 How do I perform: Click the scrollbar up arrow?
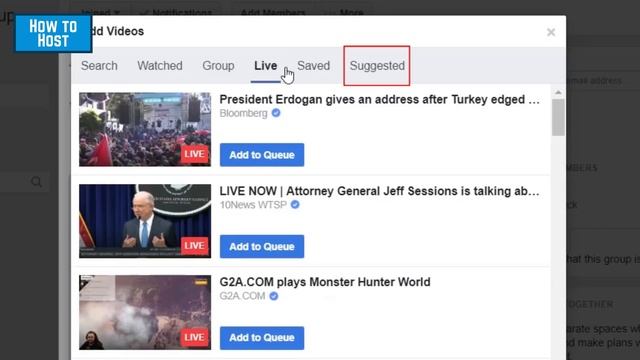click(558, 93)
